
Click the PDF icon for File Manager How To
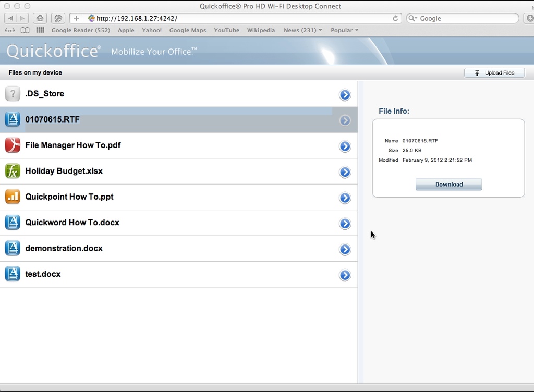13,145
